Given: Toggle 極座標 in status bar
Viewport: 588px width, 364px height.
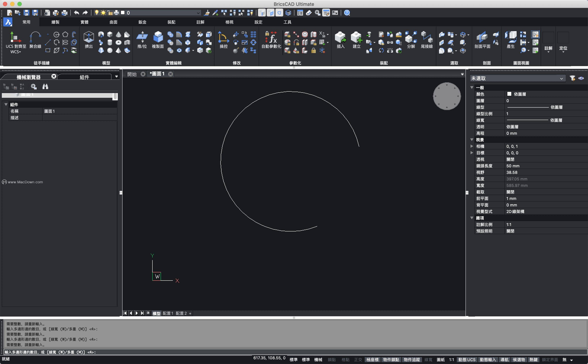Looking at the screenshot, I should tap(372, 359).
